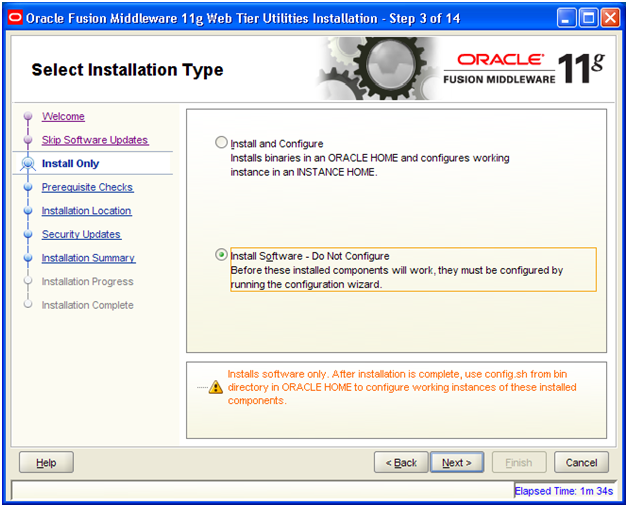Image resolution: width=628 pixels, height=507 pixels.
Task: Select Install Software - Do Not Configure option
Action: point(221,255)
